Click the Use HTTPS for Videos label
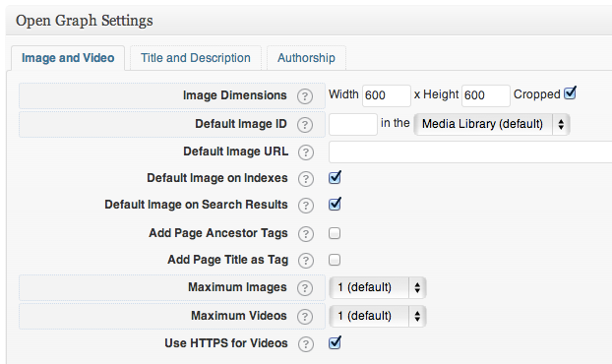Screen dimensions: 612x364 coord(226,343)
